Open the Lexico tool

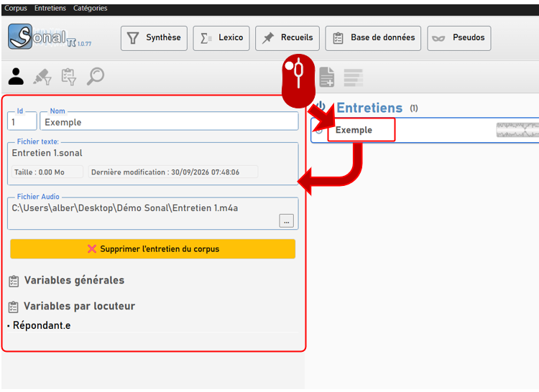[x=221, y=38]
